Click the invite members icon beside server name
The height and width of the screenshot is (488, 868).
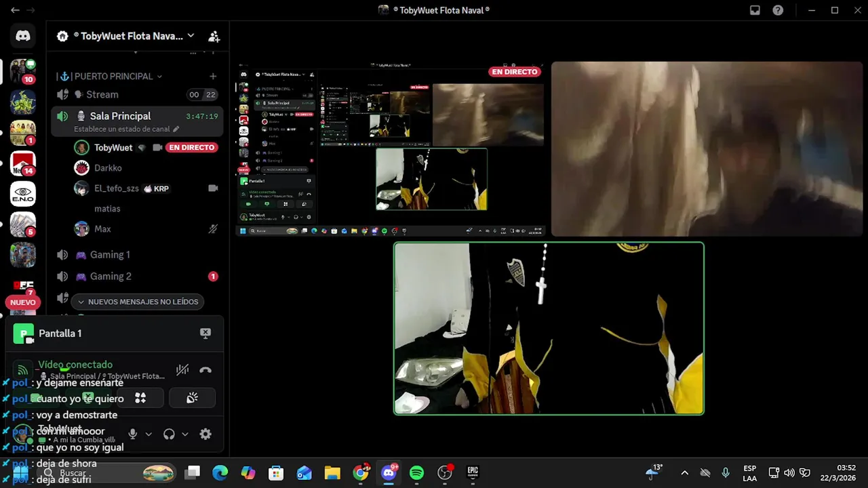[x=214, y=36]
